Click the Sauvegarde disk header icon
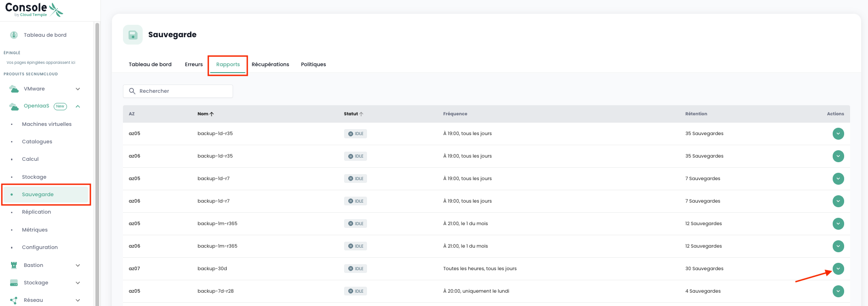868x306 pixels. point(133,35)
